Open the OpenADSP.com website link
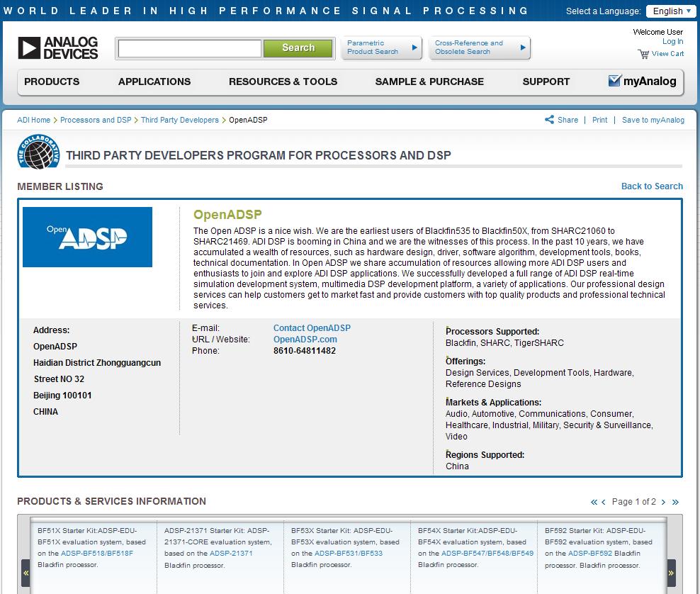The width and height of the screenshot is (700, 594). click(305, 340)
